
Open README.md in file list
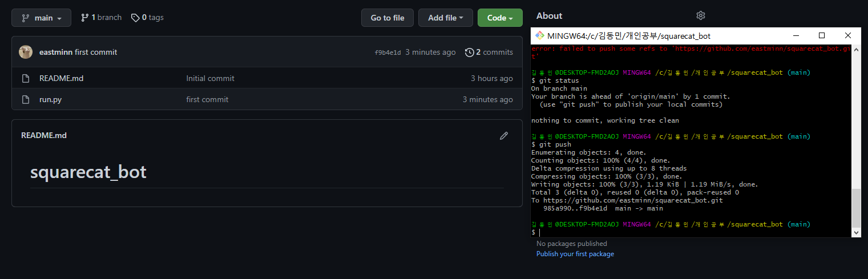[62, 78]
